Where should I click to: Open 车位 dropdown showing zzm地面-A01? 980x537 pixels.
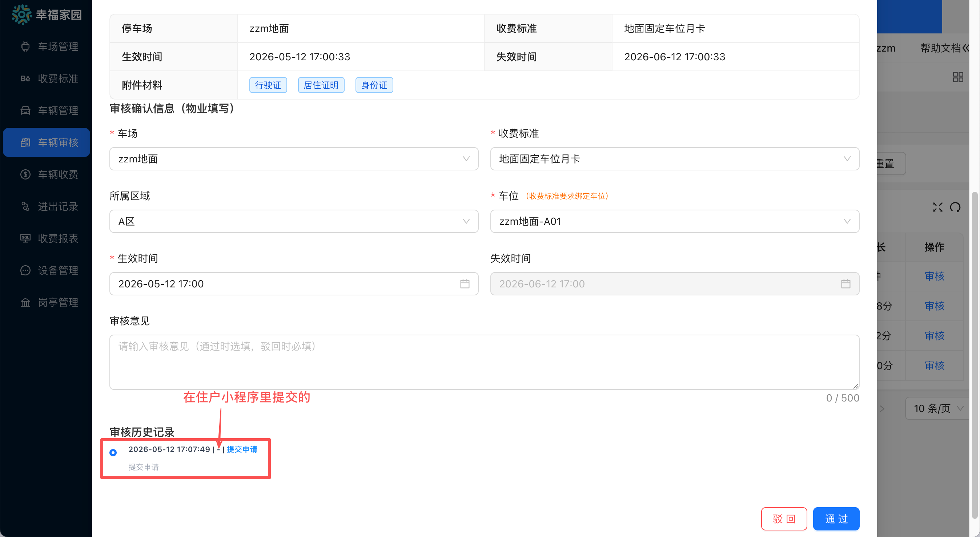pos(675,221)
